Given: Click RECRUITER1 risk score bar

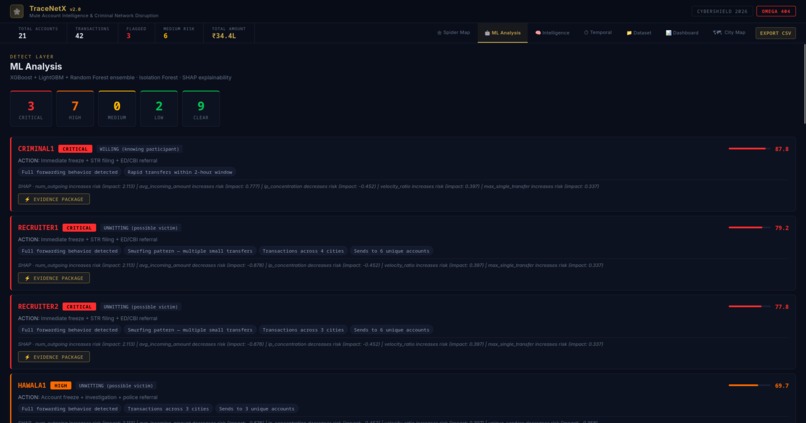Looking at the screenshot, I should pyautogui.click(x=749, y=227).
